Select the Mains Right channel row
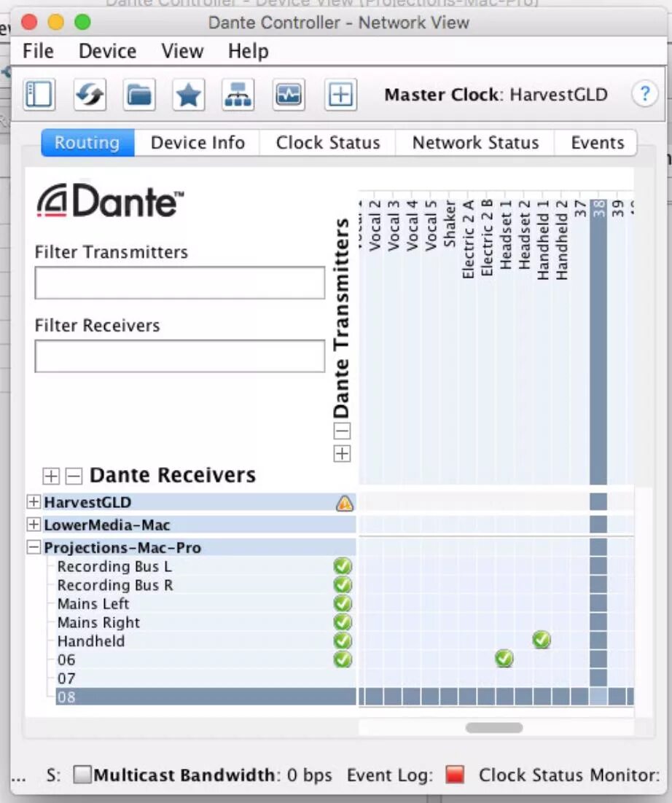The height and width of the screenshot is (803, 672). 206,622
